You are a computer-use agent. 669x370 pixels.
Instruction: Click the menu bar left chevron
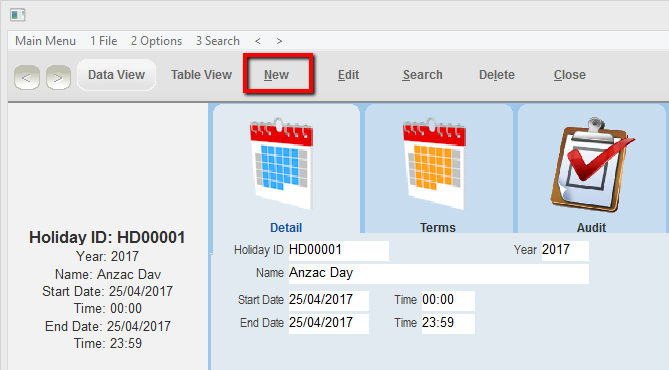point(258,41)
